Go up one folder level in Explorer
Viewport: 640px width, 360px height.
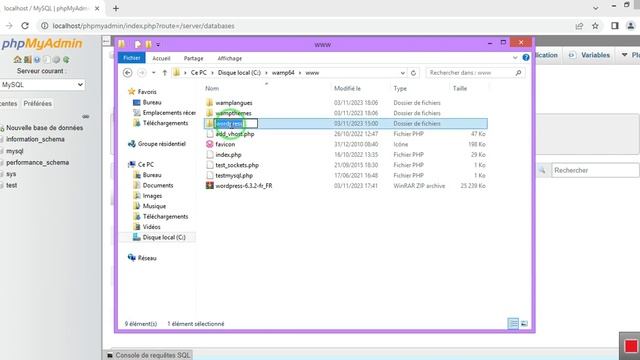[x=164, y=73]
